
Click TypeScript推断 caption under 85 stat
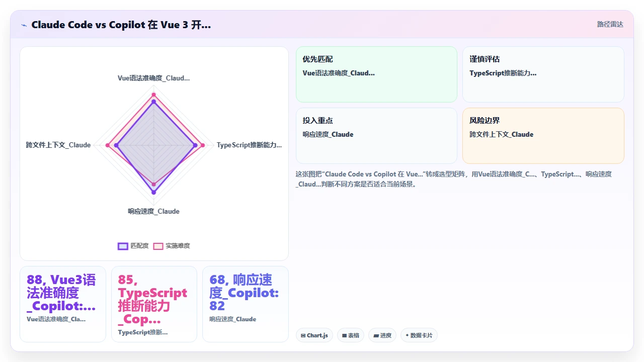point(143,332)
